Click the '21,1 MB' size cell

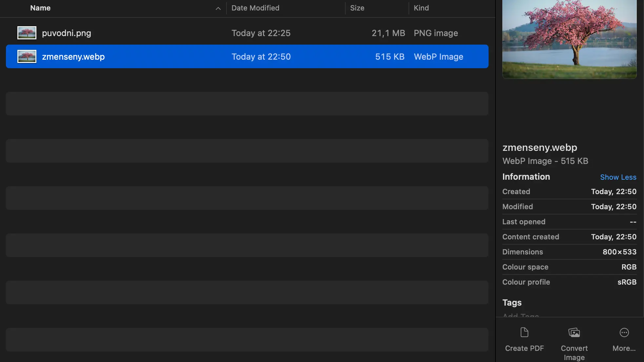[388, 33]
